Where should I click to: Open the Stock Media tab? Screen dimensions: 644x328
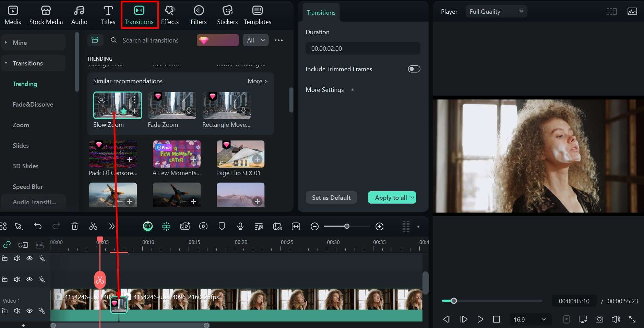click(46, 15)
